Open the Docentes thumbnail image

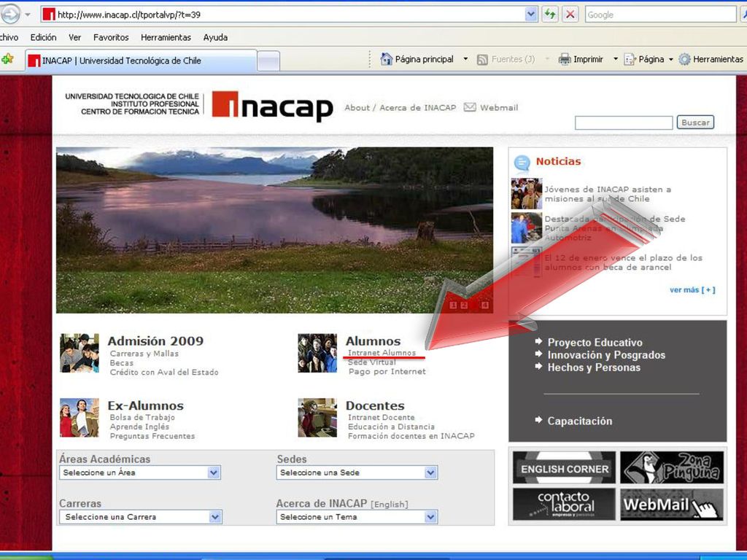click(x=317, y=418)
